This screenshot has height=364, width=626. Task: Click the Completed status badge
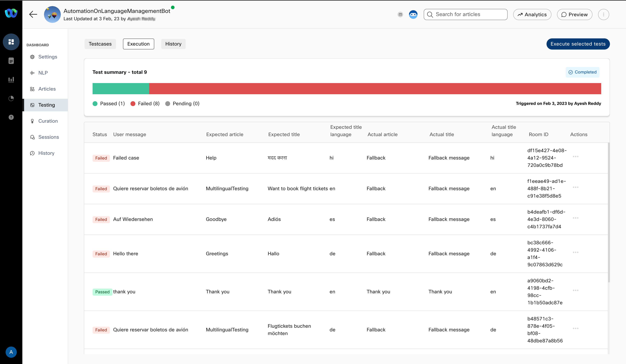(582, 72)
